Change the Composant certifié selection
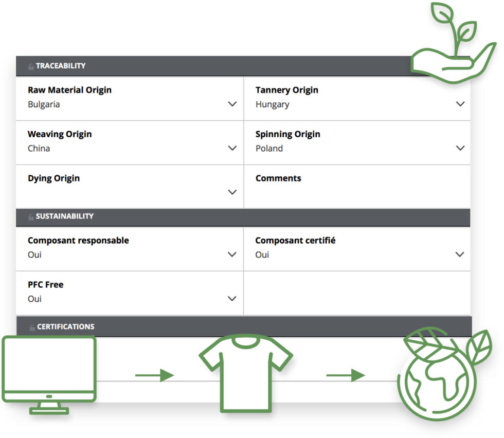 (x=460, y=254)
